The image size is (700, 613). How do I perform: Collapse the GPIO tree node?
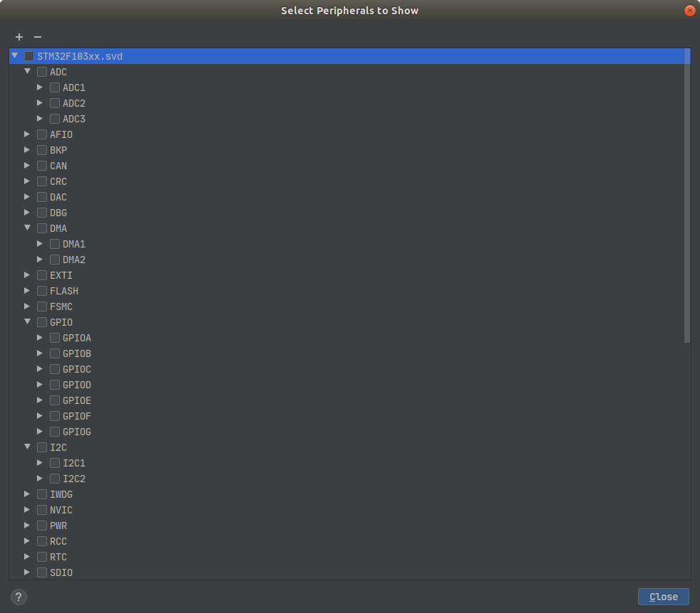(x=27, y=321)
